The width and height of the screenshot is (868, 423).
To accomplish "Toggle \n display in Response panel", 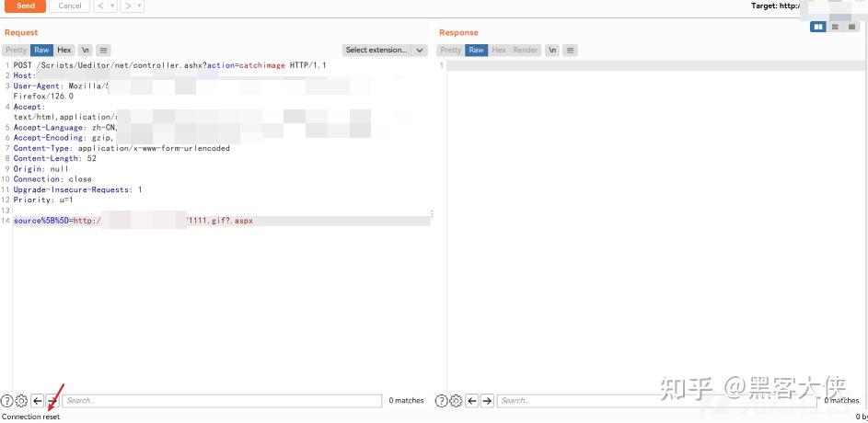I will (552, 50).
